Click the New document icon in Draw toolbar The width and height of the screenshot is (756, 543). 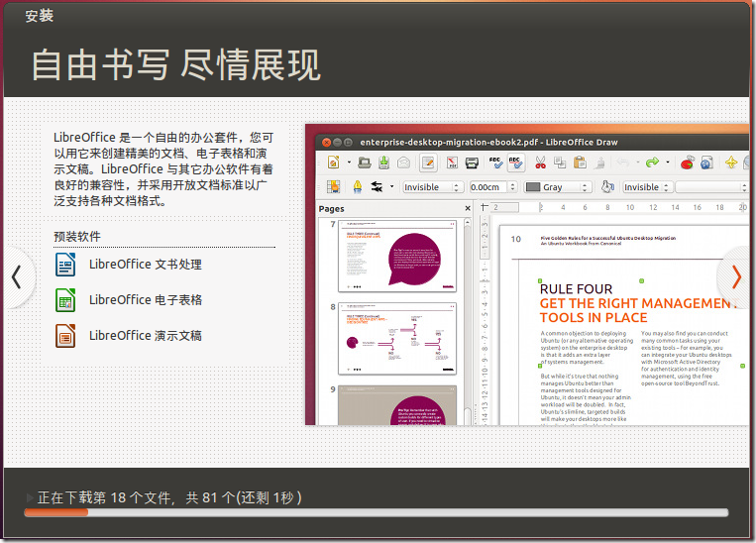[x=333, y=163]
